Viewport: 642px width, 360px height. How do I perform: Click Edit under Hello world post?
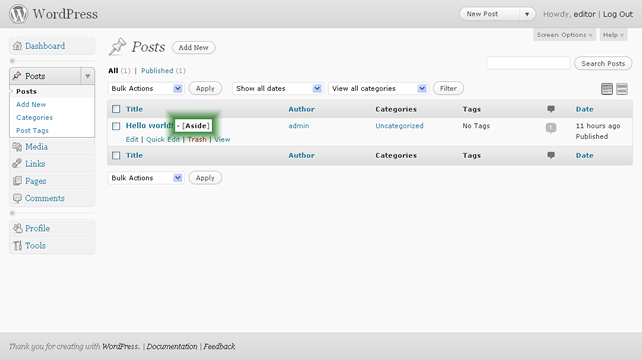pos(132,140)
